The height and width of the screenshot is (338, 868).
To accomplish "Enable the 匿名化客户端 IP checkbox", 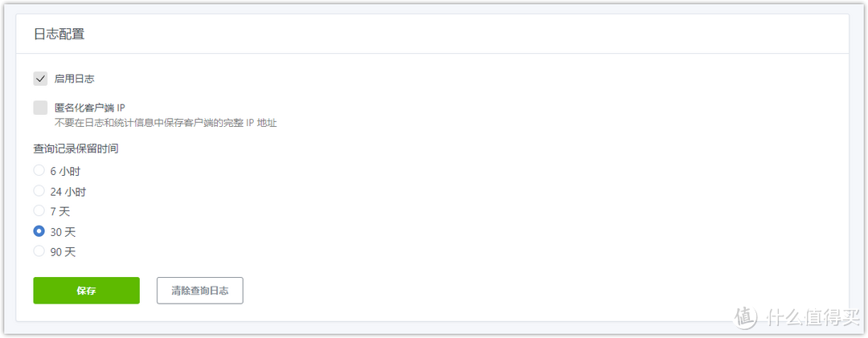I will 40,108.
